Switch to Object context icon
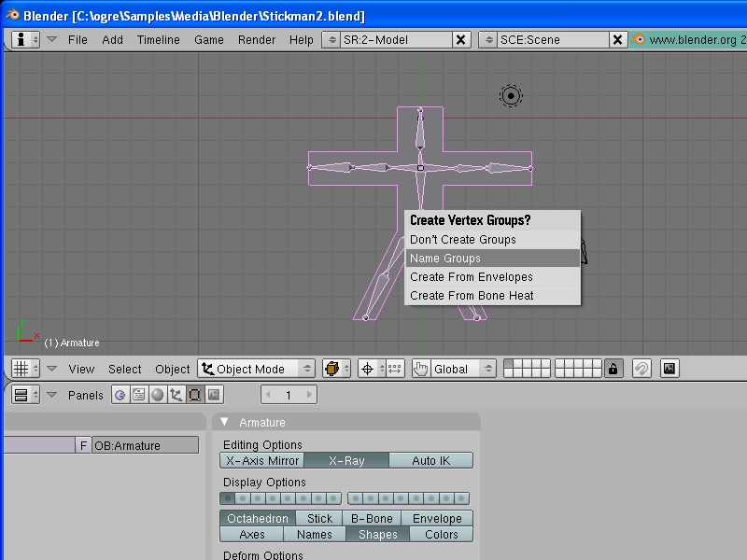Screen dimensions: 747x560 (176, 395)
